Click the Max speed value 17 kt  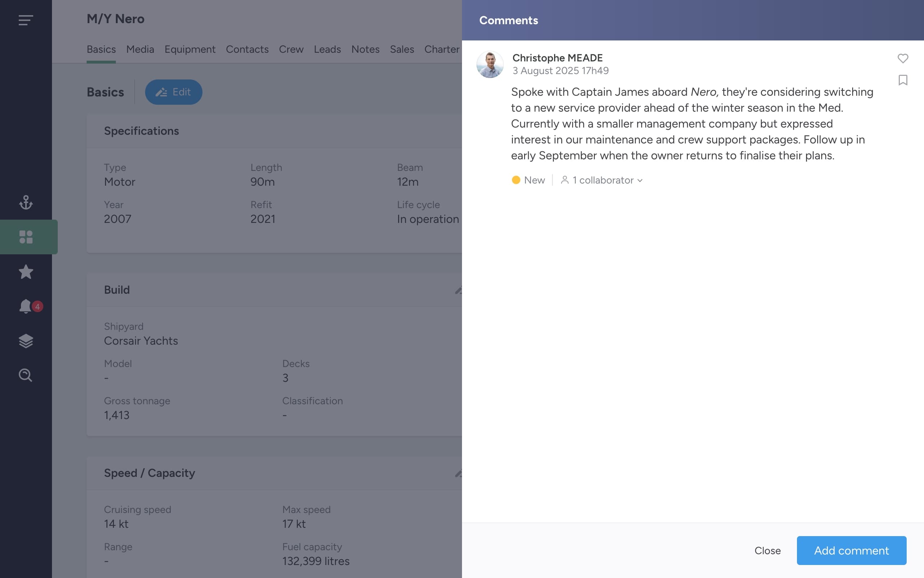coord(294,524)
